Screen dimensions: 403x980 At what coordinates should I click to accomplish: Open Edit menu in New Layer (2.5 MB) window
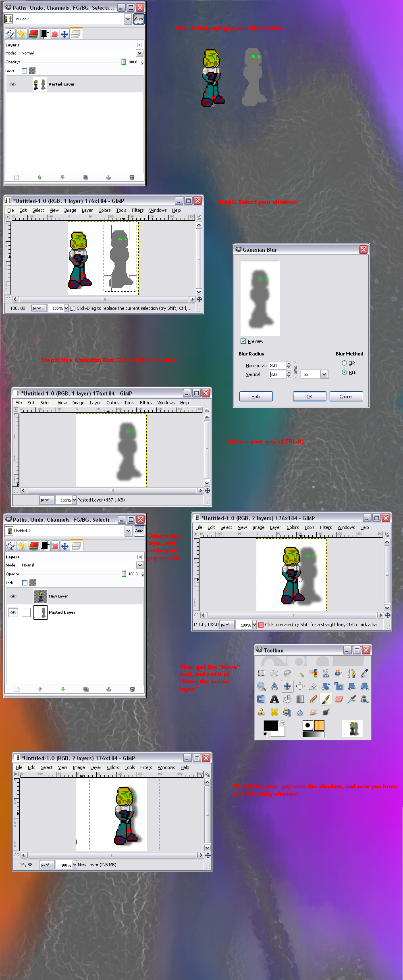click(31, 767)
